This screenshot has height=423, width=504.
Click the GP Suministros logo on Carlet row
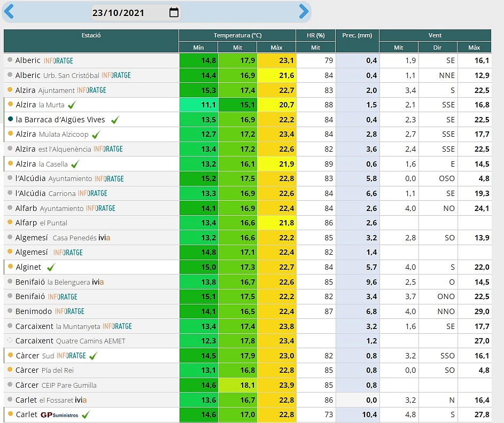[x=59, y=415]
